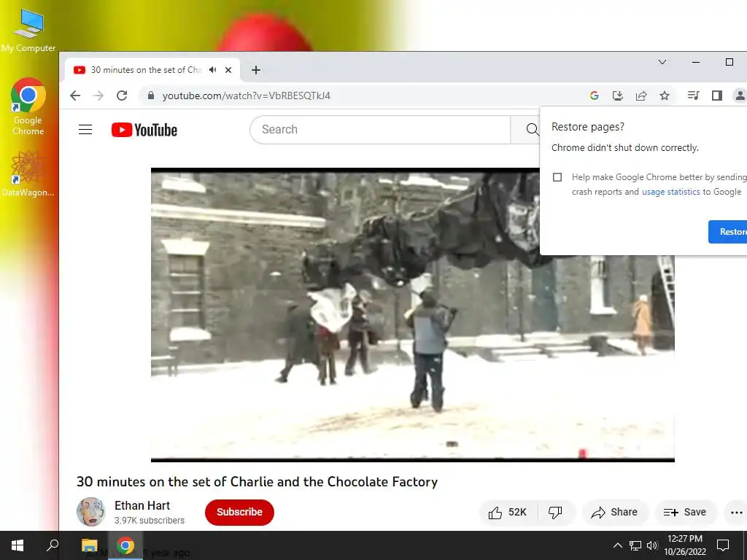This screenshot has height=560, width=747.
Task: Click the share this page icon
Action: tap(641, 96)
